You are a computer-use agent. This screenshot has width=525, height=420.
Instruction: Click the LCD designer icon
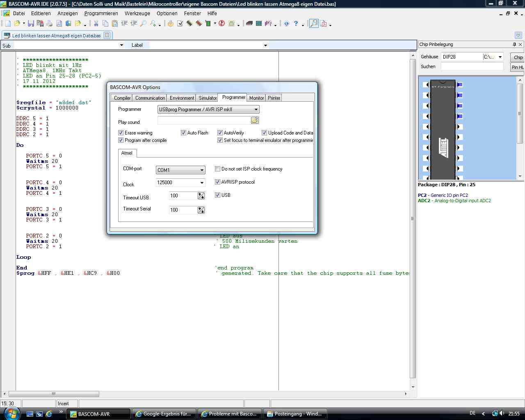tap(259, 24)
